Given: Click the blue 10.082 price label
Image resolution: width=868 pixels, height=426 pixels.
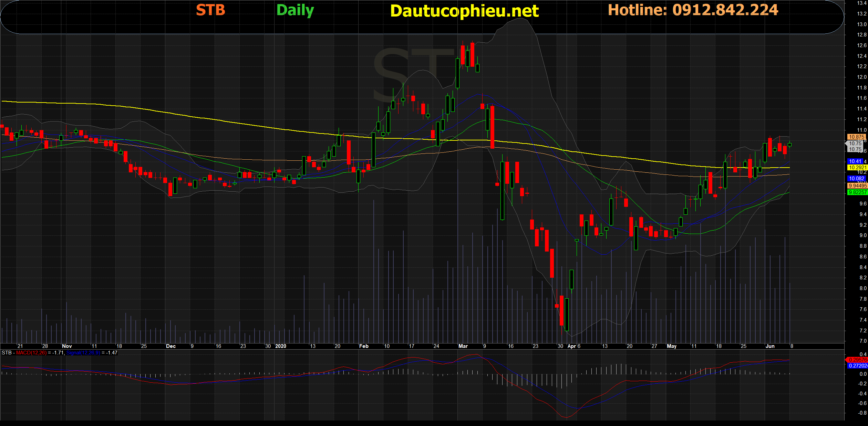Looking at the screenshot, I should (856, 179).
